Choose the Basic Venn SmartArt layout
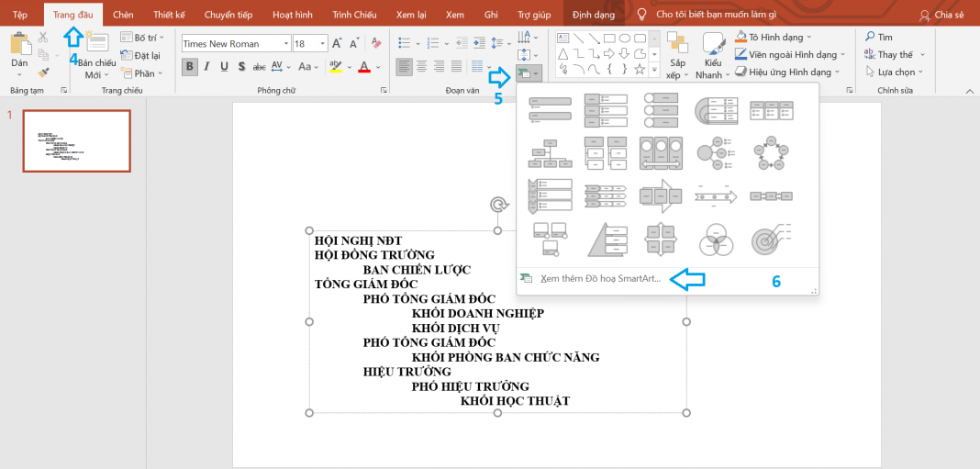 click(715, 240)
